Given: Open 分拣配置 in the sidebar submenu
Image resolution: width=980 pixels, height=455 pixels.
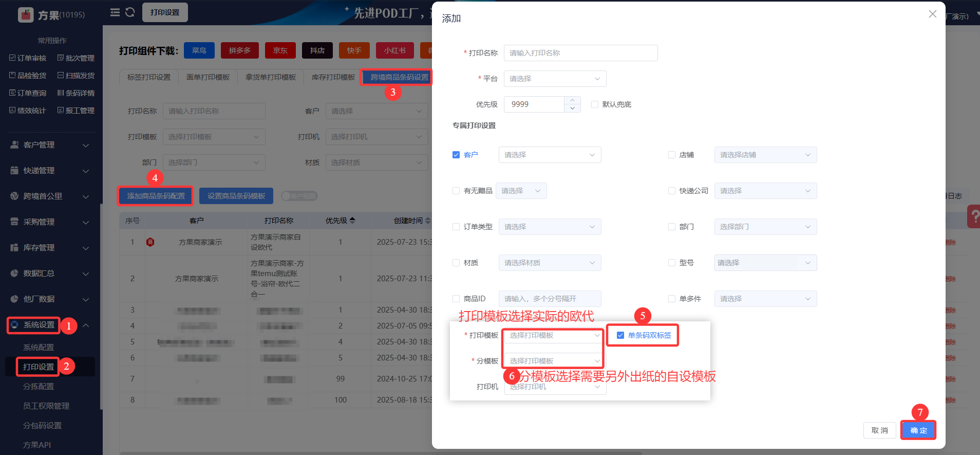Looking at the screenshot, I should tap(39, 387).
